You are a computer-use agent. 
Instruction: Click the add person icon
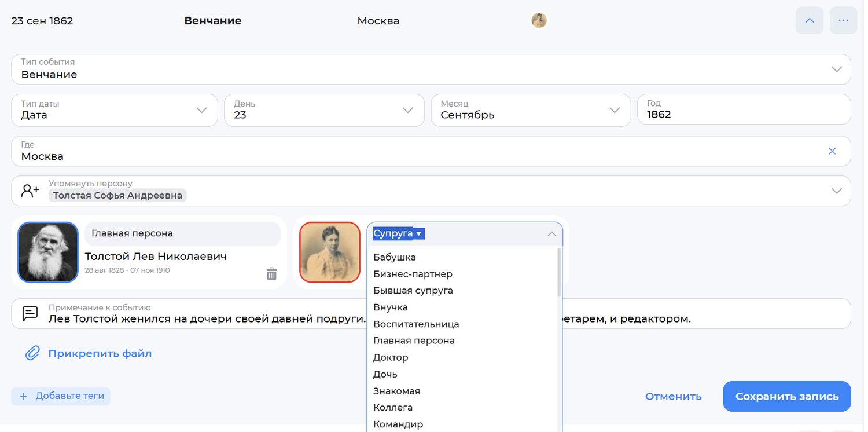(x=30, y=191)
